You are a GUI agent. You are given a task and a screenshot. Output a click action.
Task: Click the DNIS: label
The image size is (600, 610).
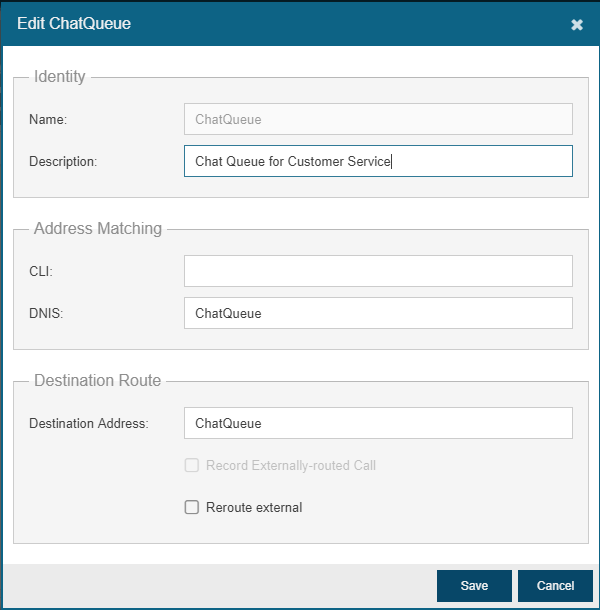coord(46,313)
